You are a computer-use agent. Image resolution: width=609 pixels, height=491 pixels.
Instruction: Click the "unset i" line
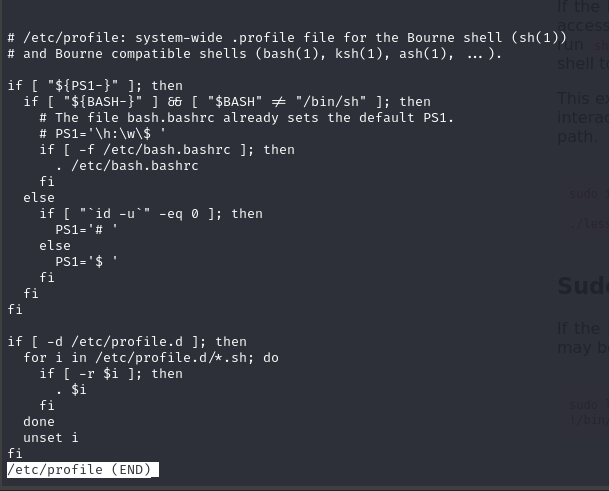tap(51, 437)
